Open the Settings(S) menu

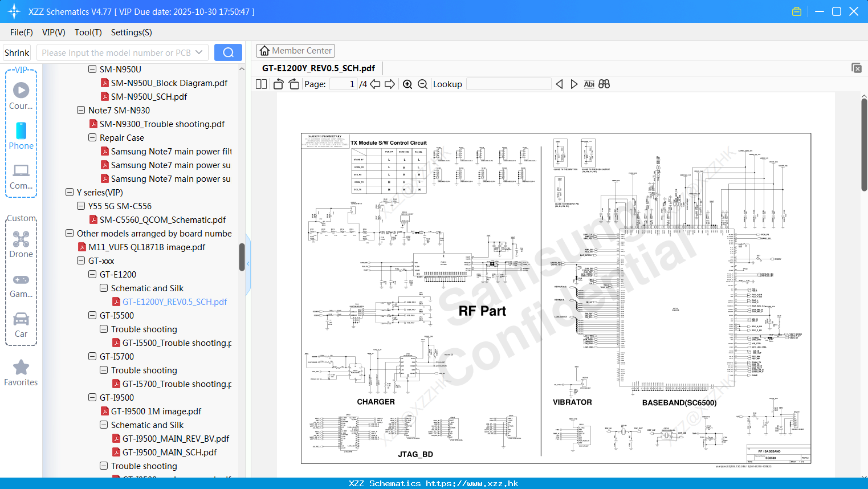(x=132, y=32)
